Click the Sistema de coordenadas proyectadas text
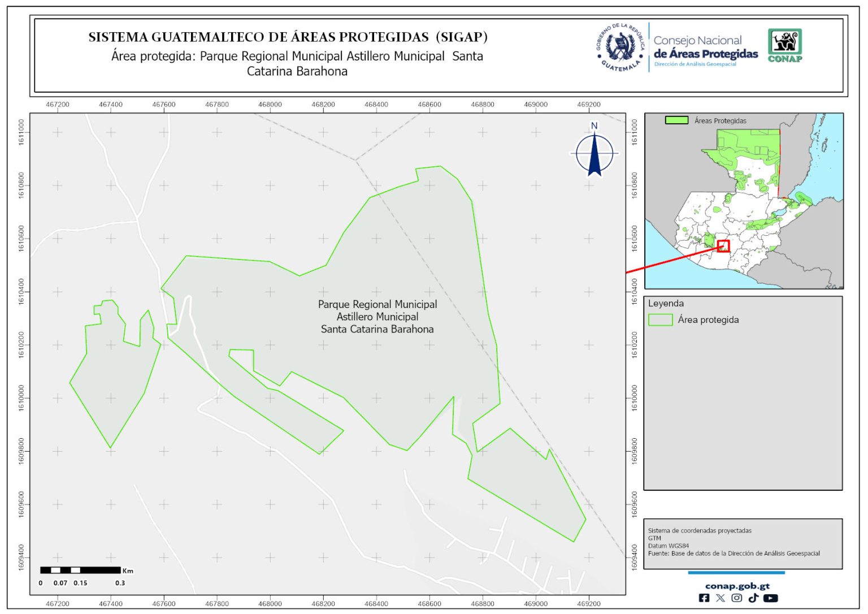 pyautogui.click(x=700, y=531)
